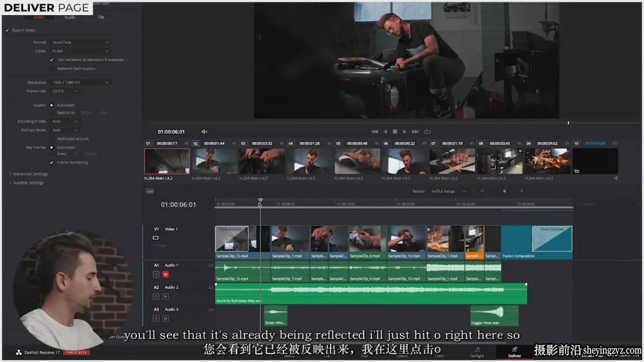Select clip 03 thumbnail in clip strip
This screenshot has width=644, height=362.
(x=262, y=161)
